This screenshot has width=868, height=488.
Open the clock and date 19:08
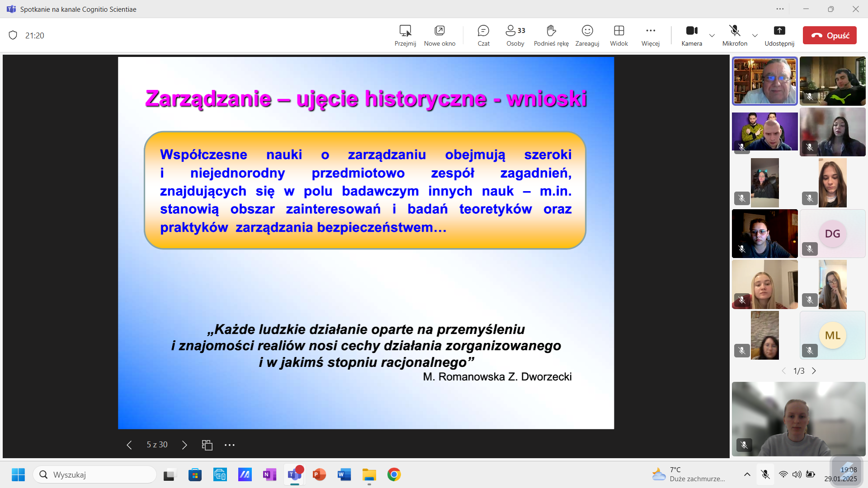click(x=840, y=474)
